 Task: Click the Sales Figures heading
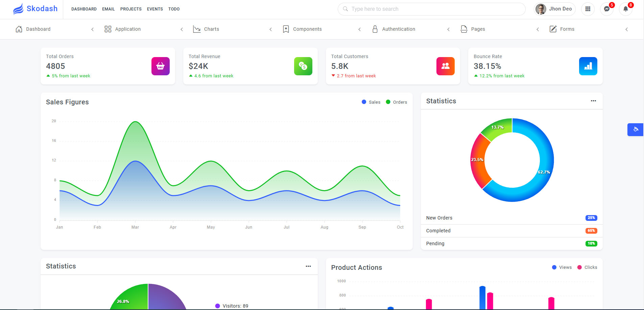click(67, 102)
